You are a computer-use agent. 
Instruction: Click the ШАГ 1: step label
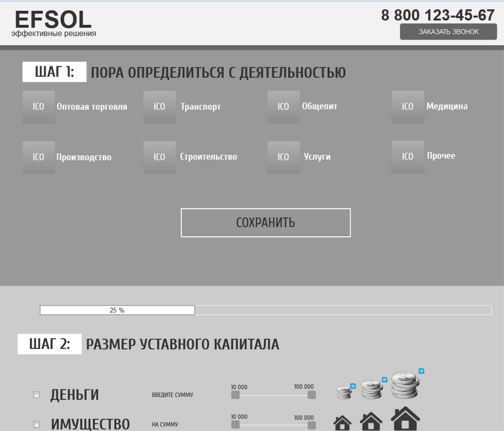[x=54, y=72]
